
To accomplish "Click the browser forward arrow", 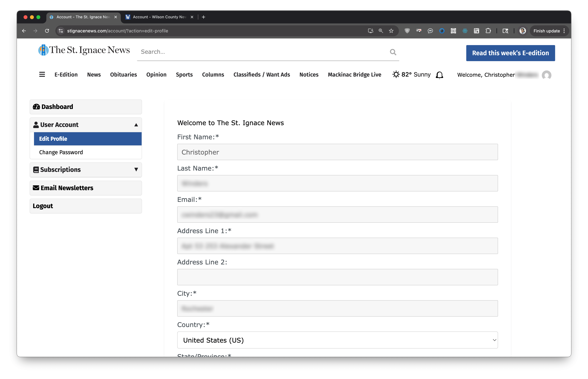I will (x=35, y=31).
